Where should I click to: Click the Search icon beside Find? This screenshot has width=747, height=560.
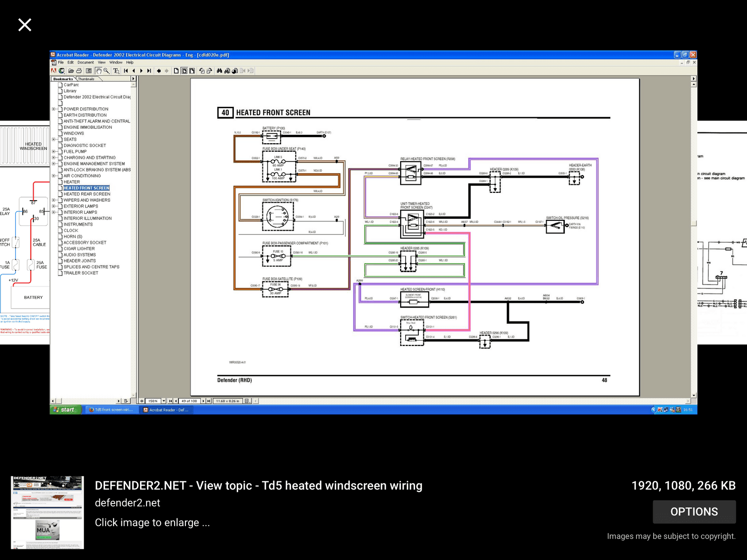pyautogui.click(x=227, y=71)
